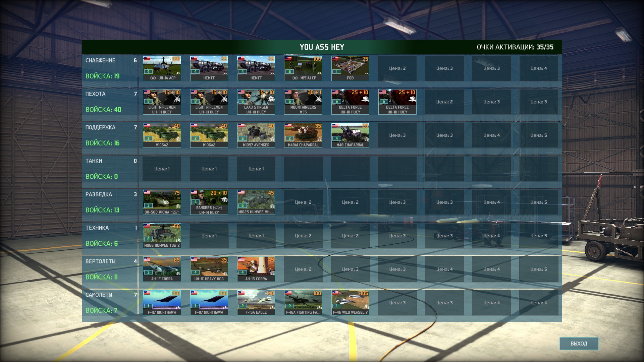The image size is (644, 362).
Task: Pick the Mountaineers M35 unit card
Action: tap(303, 102)
